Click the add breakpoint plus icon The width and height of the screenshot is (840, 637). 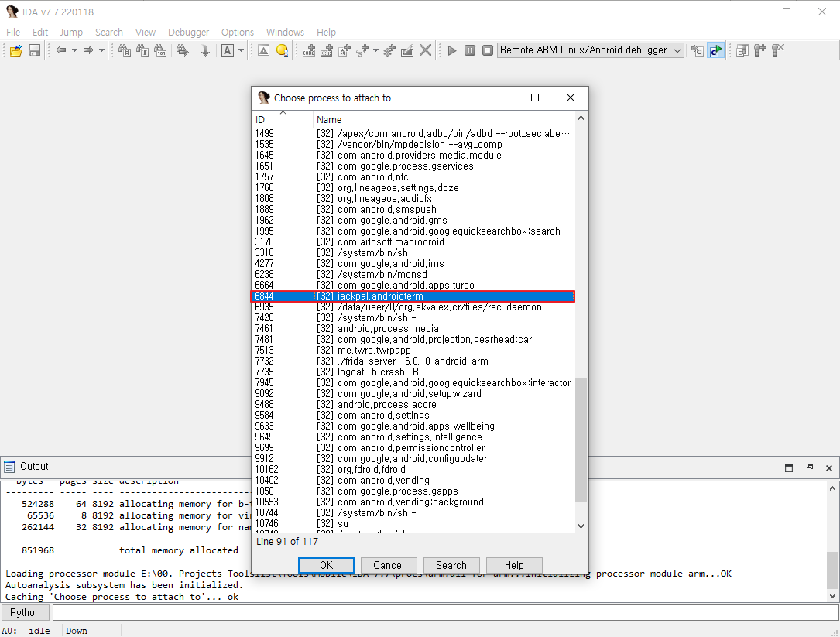tap(760, 50)
